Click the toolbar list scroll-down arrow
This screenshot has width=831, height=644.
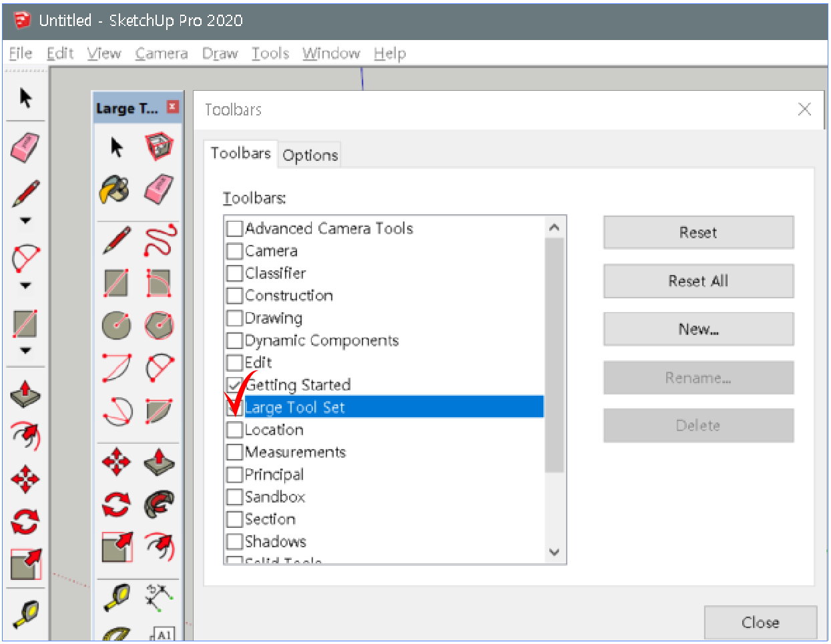[554, 553]
